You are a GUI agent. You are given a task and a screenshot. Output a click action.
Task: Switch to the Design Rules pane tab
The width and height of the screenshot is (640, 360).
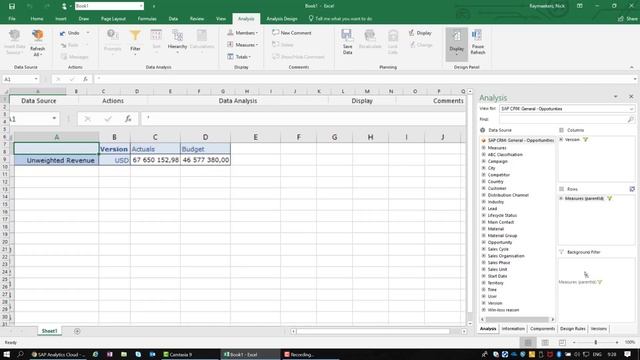(x=573, y=329)
